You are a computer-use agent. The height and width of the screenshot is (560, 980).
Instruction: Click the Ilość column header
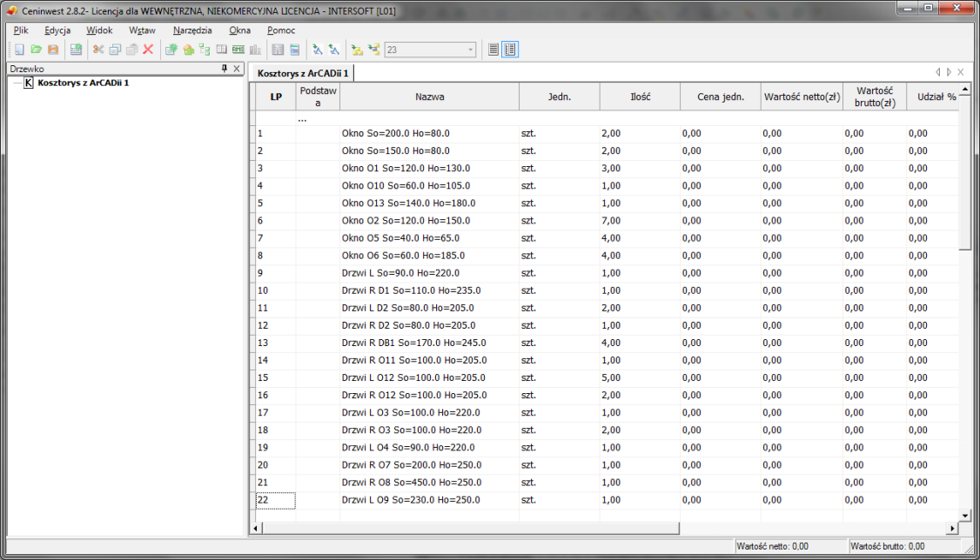click(x=640, y=97)
